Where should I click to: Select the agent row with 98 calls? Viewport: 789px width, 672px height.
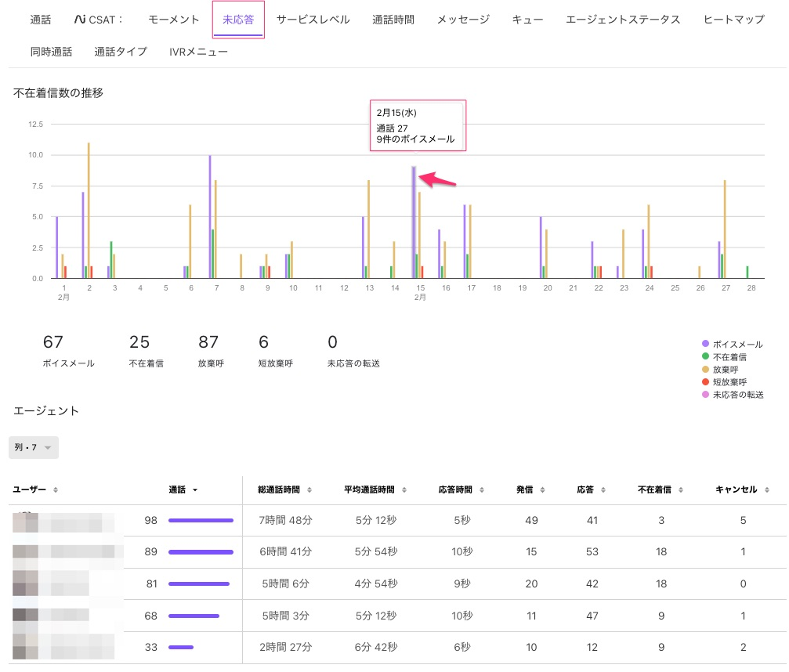(397, 520)
